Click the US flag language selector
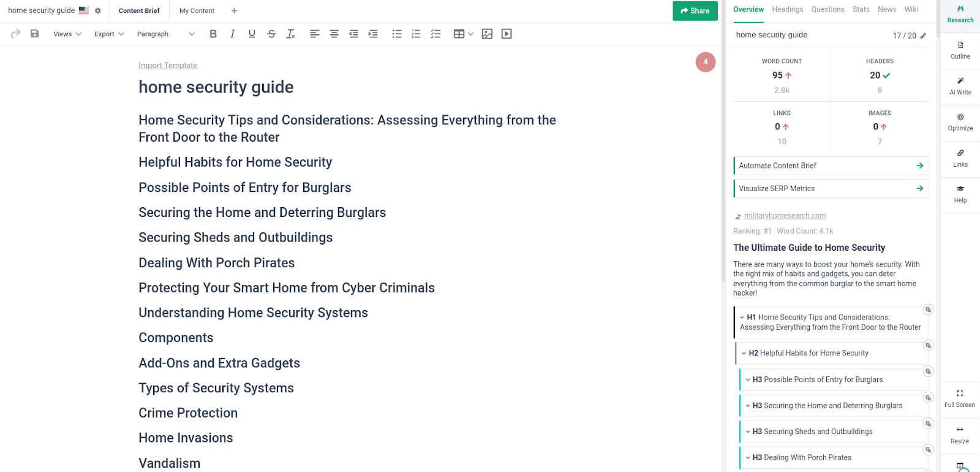 (84, 10)
